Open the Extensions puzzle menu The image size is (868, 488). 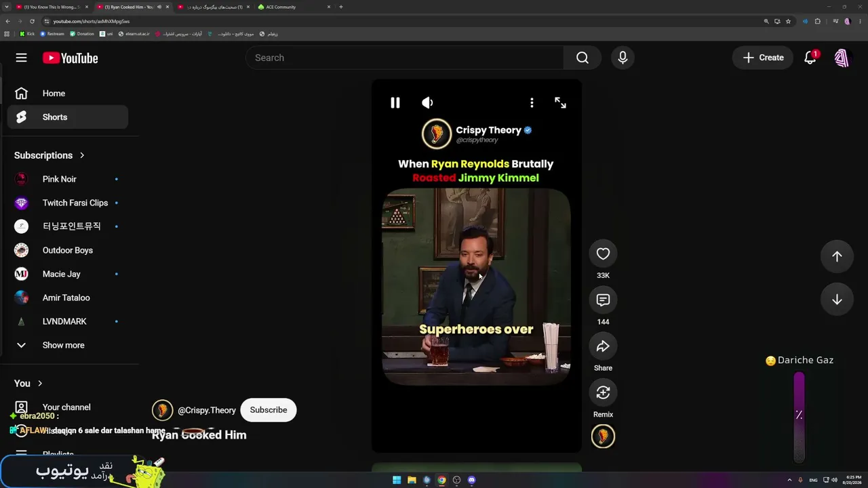tap(818, 21)
